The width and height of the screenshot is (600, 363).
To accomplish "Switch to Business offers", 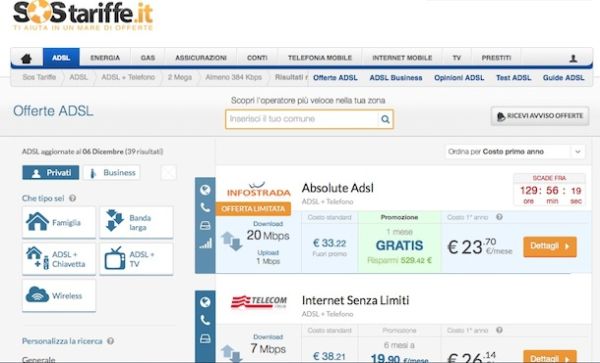I will [112, 173].
